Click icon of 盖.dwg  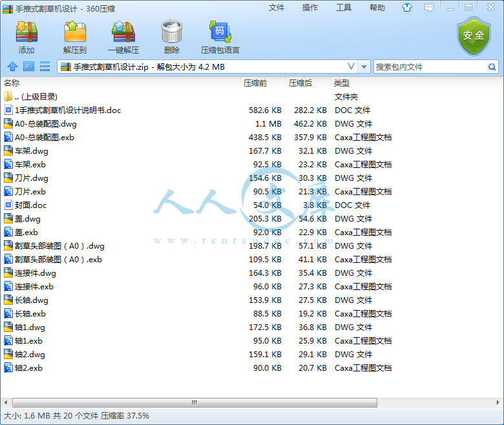click(8, 218)
